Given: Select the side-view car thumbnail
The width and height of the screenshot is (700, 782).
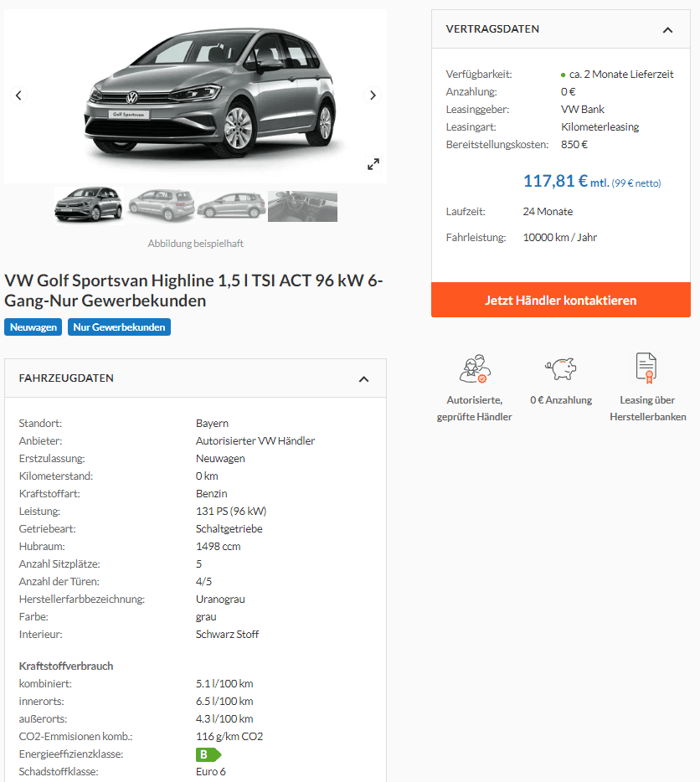Looking at the screenshot, I should point(231,205).
